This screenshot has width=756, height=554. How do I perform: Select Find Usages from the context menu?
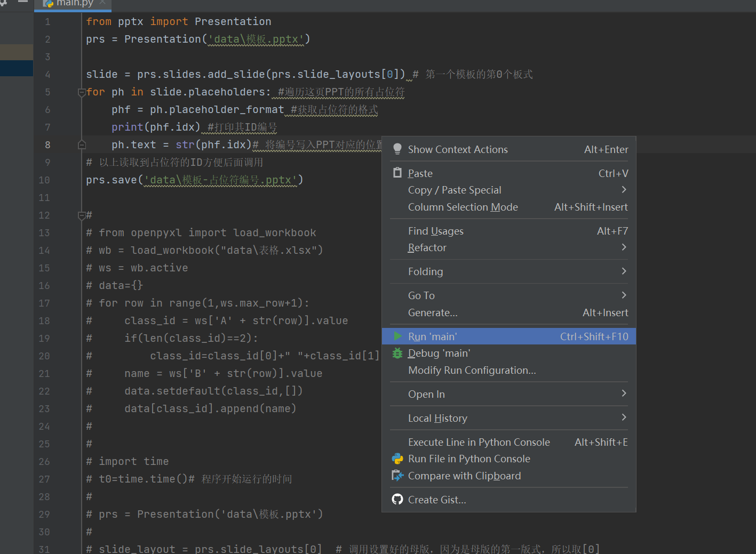click(435, 231)
